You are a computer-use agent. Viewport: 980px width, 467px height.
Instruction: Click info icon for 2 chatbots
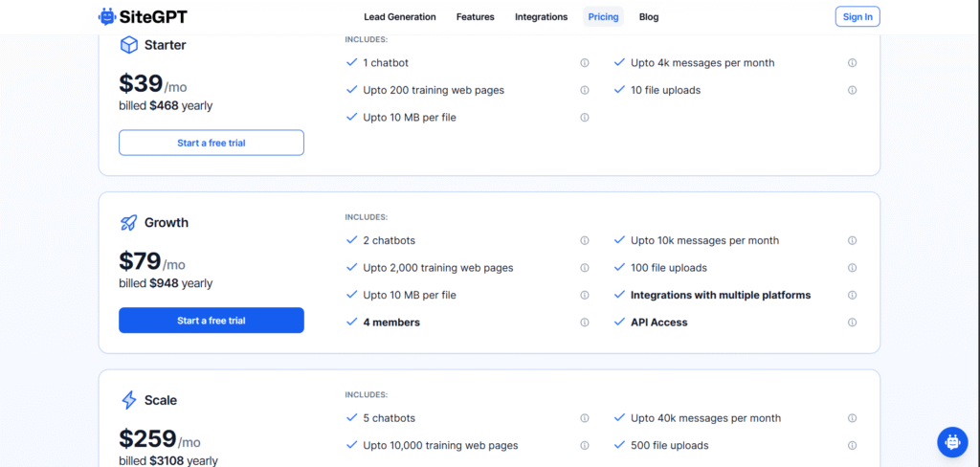(585, 240)
